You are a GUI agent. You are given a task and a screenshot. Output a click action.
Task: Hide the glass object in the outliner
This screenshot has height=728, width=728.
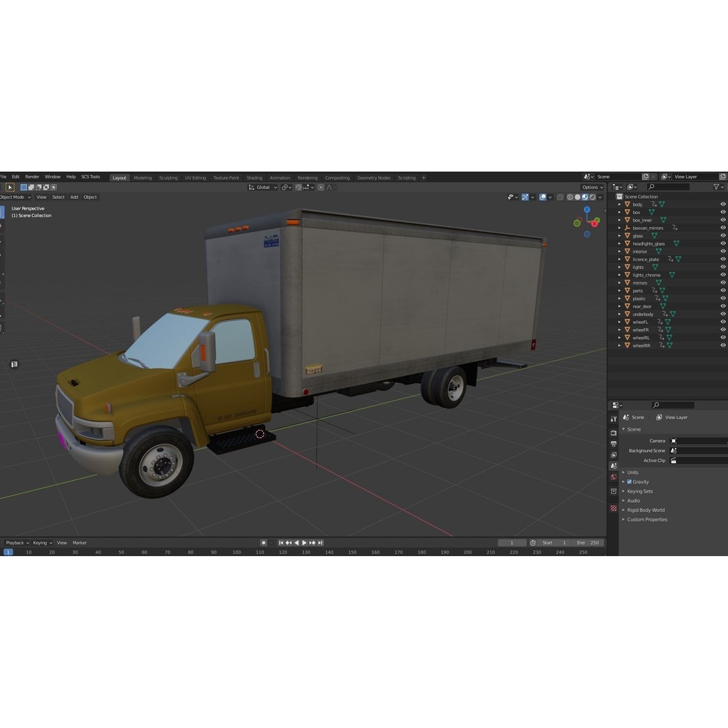click(722, 235)
